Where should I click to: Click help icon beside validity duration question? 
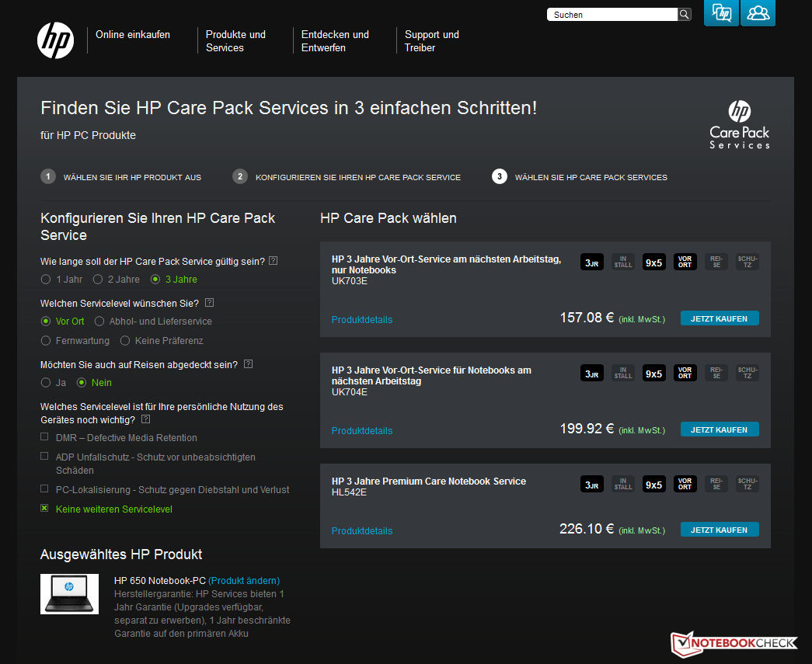click(274, 261)
